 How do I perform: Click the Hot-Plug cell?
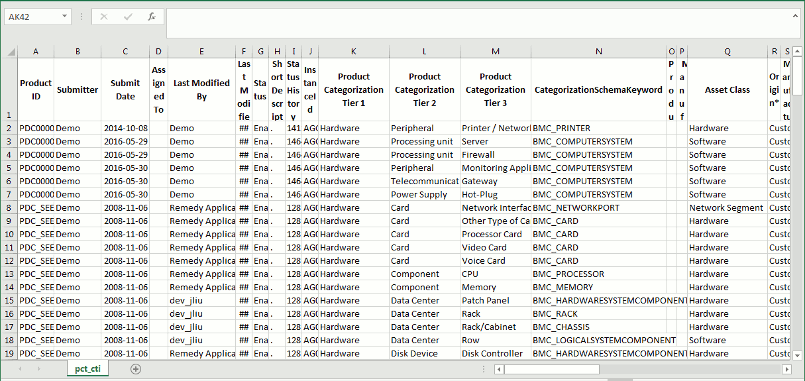[496, 195]
